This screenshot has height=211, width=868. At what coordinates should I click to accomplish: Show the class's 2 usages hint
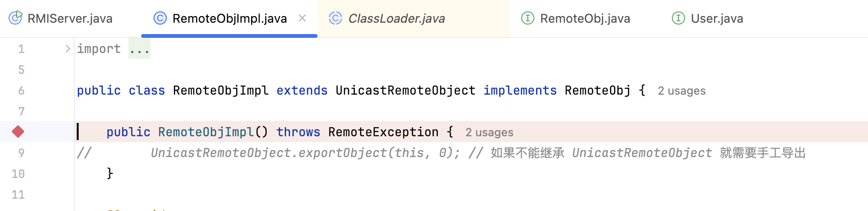pyautogui.click(x=682, y=91)
